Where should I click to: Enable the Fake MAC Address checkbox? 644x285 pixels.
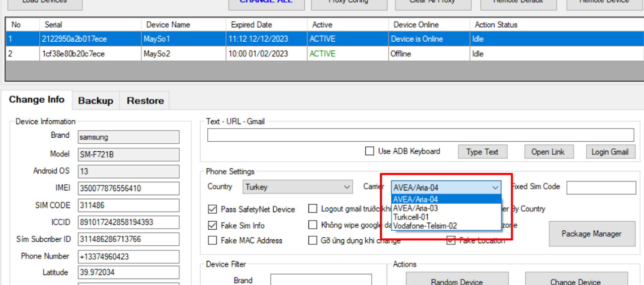coord(213,240)
